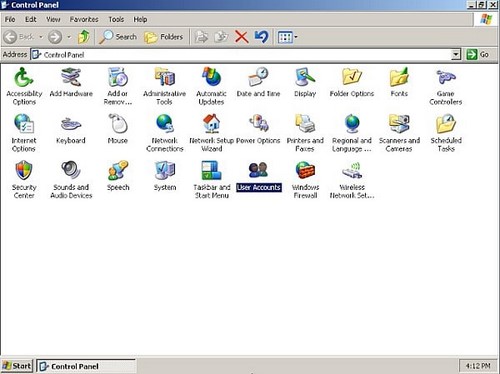This screenshot has width=500, height=374.
Task: Click the Go button
Action: 478,54
